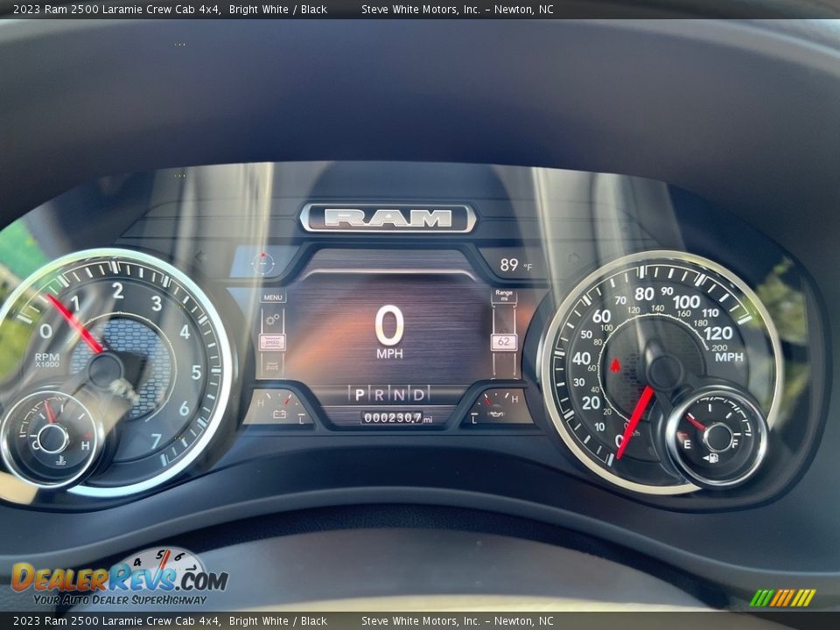This screenshot has height=630, width=840.
Task: Click the RPM x1000 label
Action: tap(47, 360)
